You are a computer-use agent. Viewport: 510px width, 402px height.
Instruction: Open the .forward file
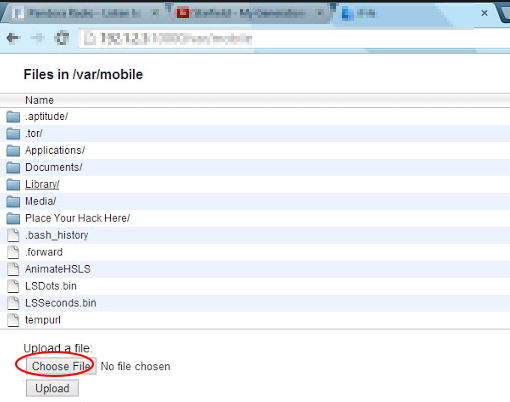pos(44,252)
